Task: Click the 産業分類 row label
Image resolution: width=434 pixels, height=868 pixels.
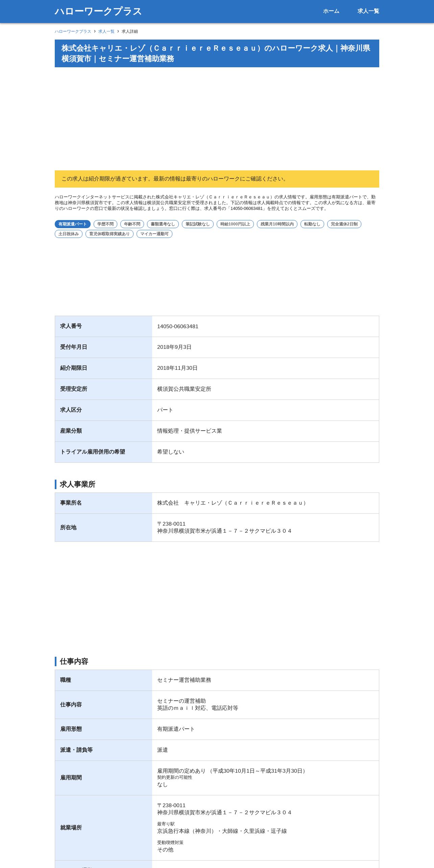Action: pyautogui.click(x=71, y=431)
